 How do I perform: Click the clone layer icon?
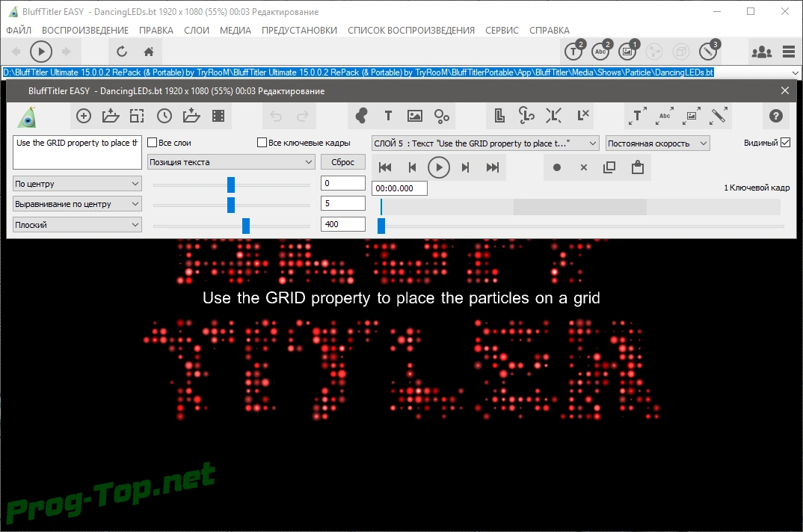(500, 117)
